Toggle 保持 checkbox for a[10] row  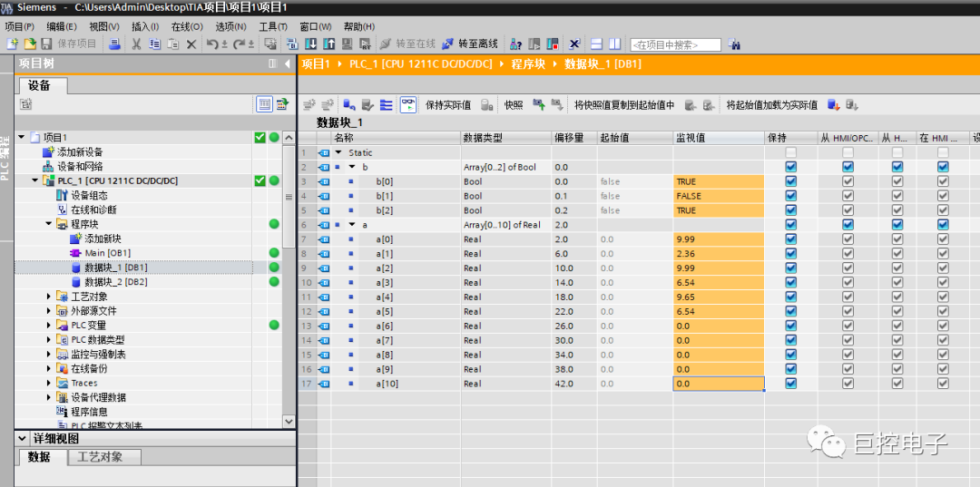point(791,384)
